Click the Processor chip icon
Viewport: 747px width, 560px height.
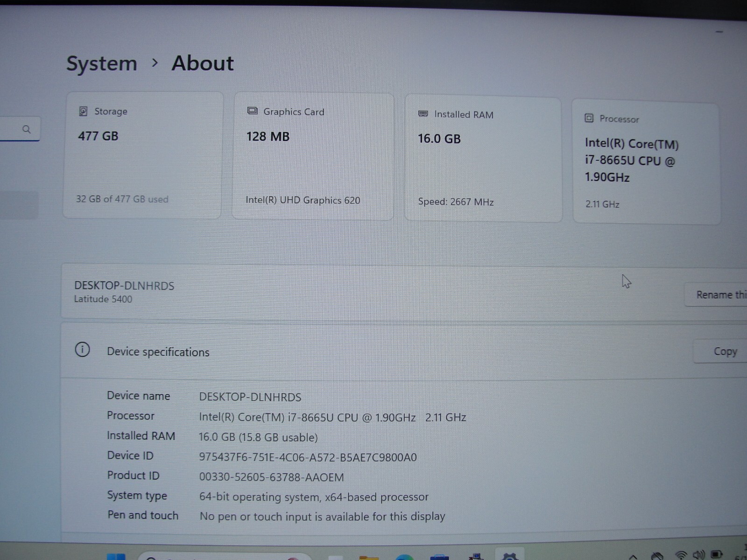click(589, 118)
